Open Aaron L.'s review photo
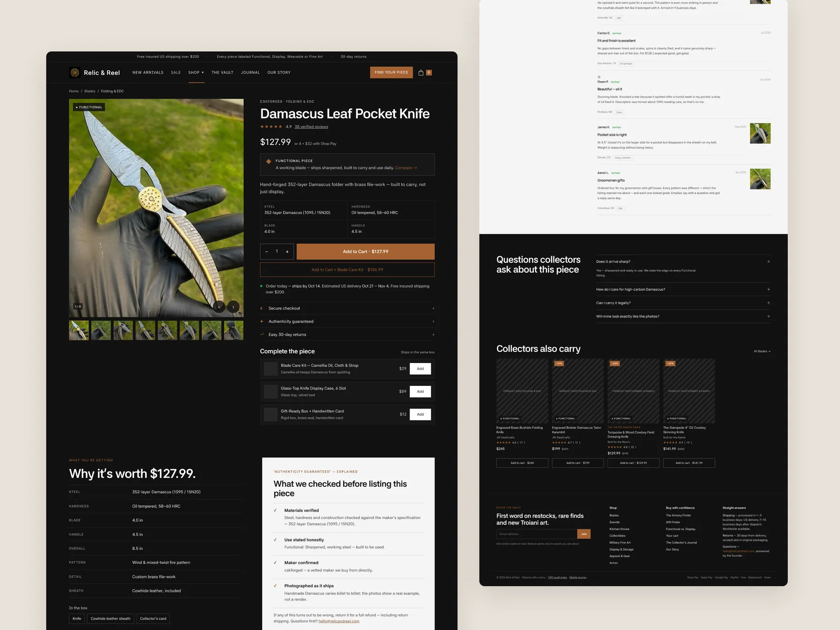The height and width of the screenshot is (630, 840). [x=760, y=179]
